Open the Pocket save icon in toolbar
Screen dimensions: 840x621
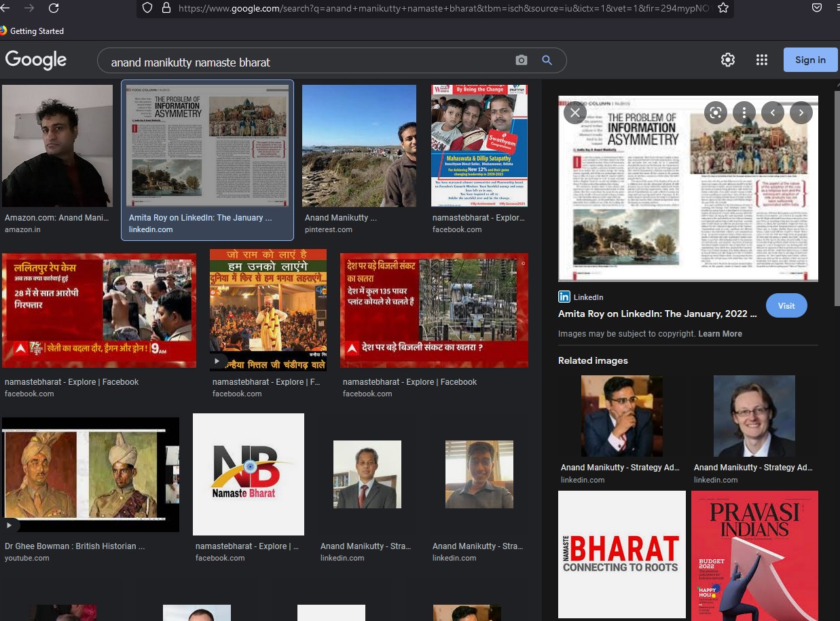[818, 8]
